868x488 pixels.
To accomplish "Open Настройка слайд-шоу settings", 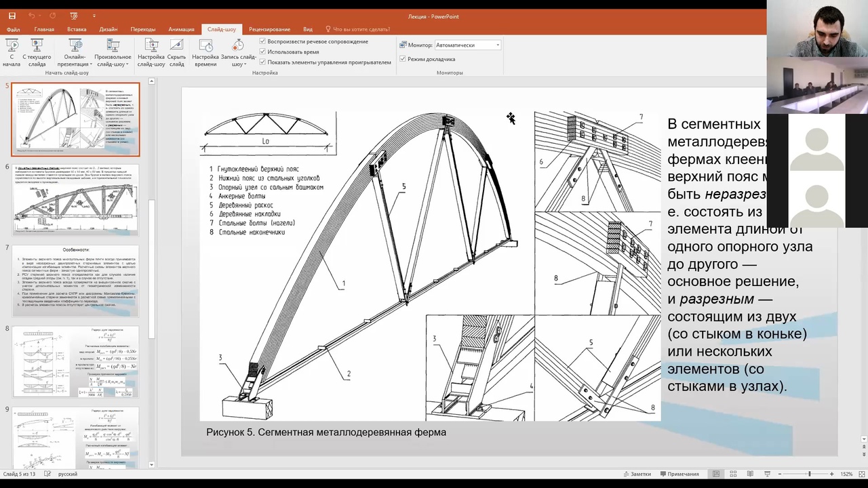I will click(151, 53).
